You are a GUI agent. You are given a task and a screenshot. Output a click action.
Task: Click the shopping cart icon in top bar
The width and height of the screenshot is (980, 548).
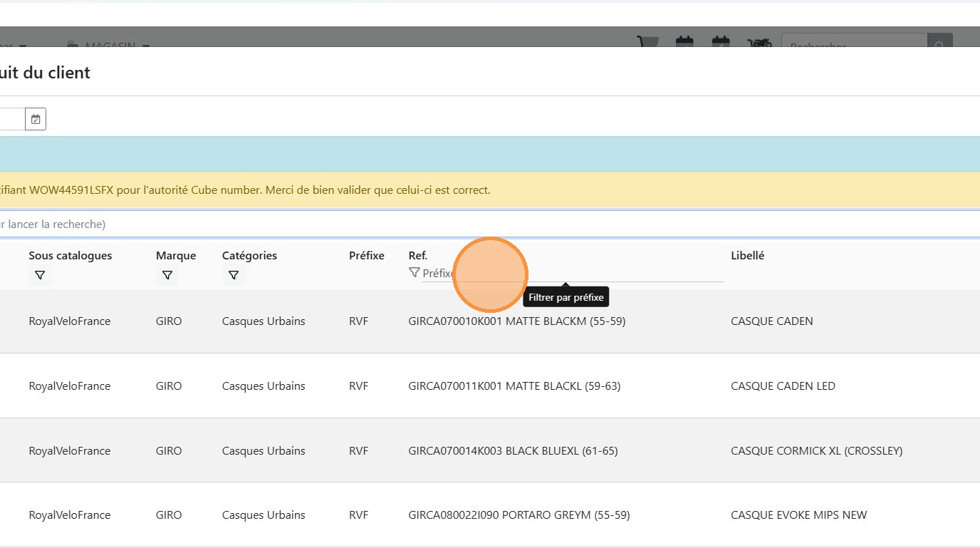pos(647,43)
